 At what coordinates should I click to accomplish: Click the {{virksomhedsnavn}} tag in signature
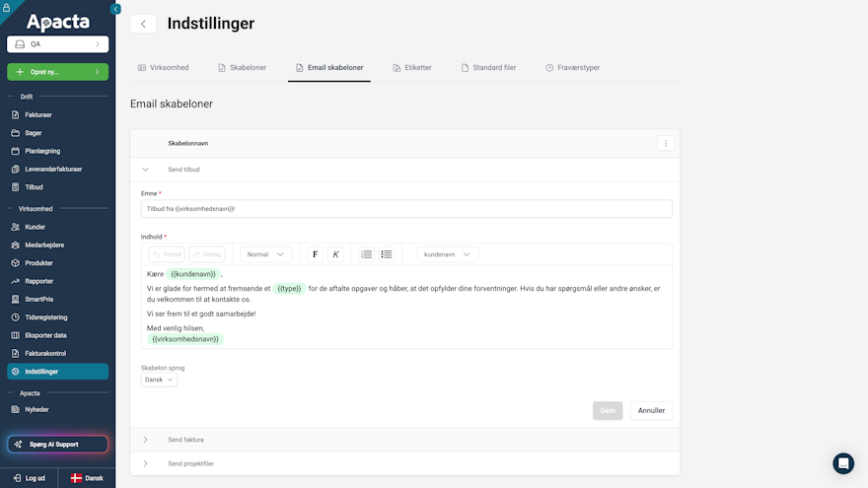185,339
